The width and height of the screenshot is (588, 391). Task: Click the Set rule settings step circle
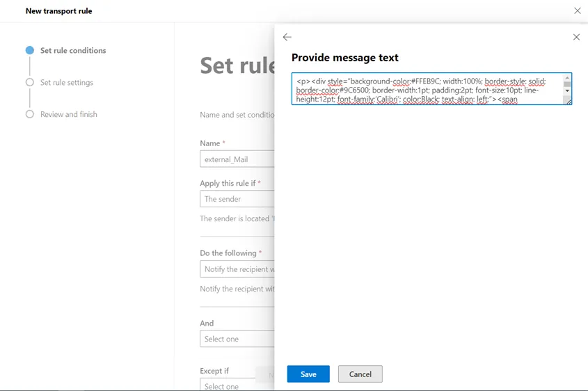(x=30, y=82)
